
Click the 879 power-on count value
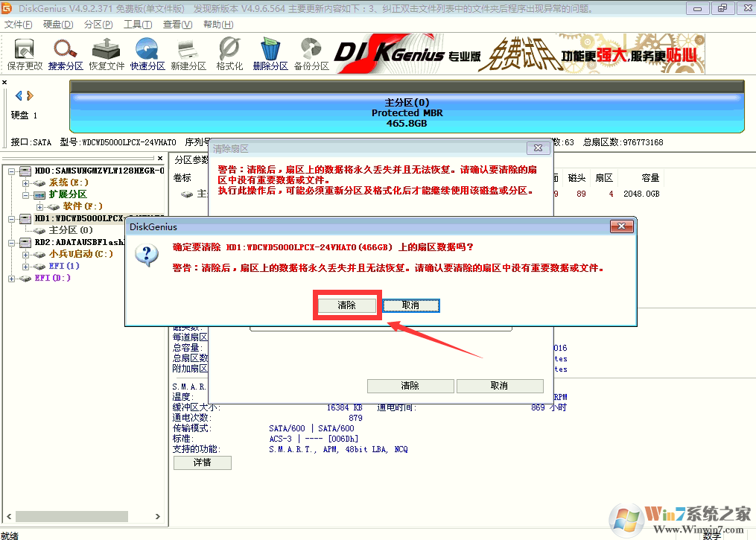click(x=355, y=418)
